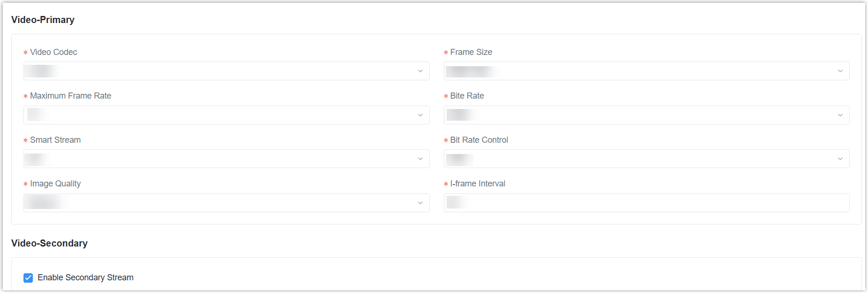Click the I-frame Interval field label
The height and width of the screenshot is (293, 868).
[478, 184]
